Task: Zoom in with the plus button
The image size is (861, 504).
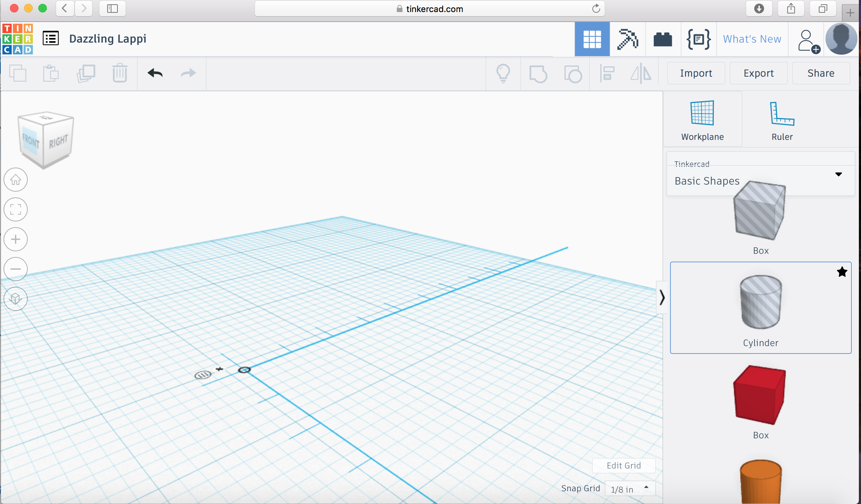Action: pos(16,239)
